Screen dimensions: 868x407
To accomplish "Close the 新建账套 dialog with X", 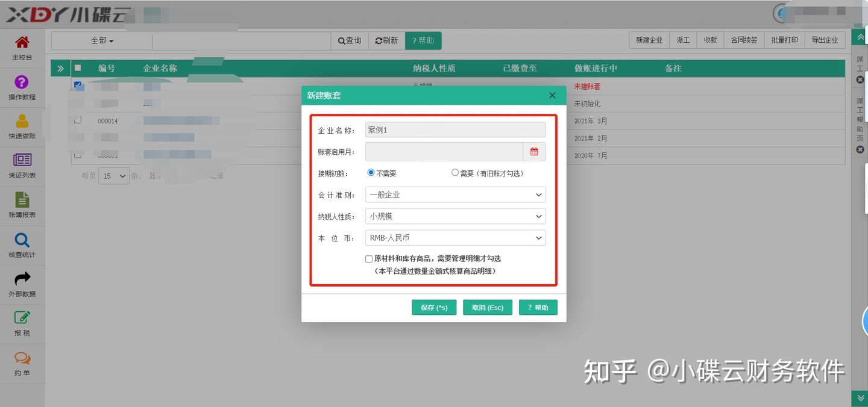I will 552,95.
